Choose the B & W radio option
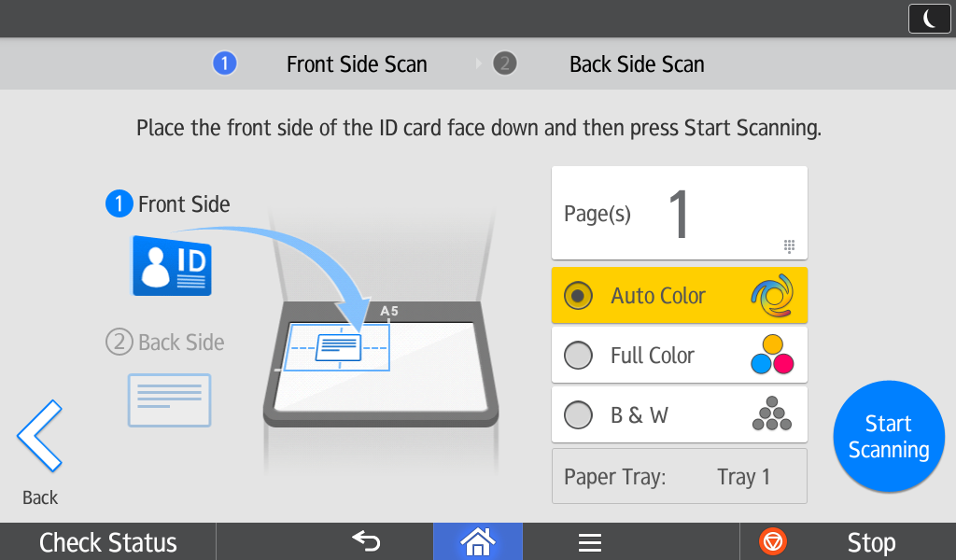Screen dimensions: 956x560 579,415
